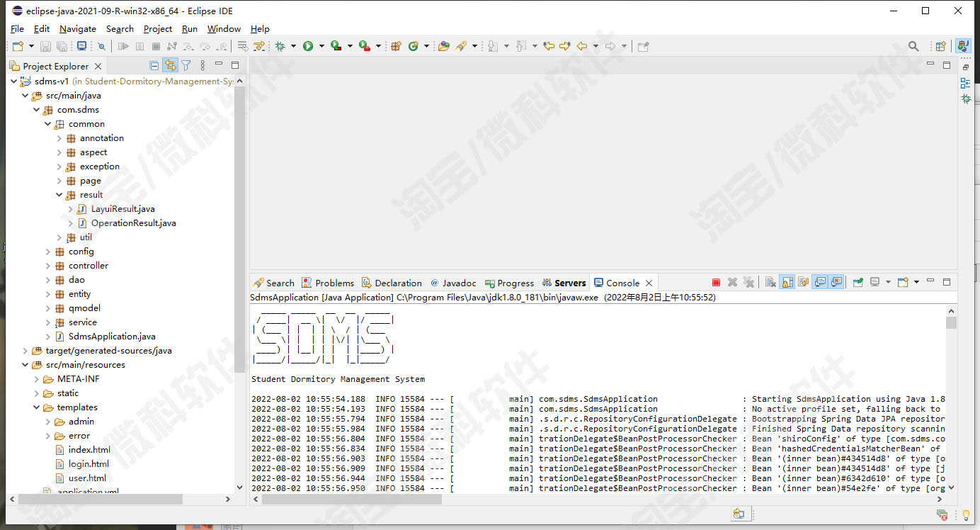Open the Display Selected Console dropdown
The image size is (980, 530).
point(888,282)
